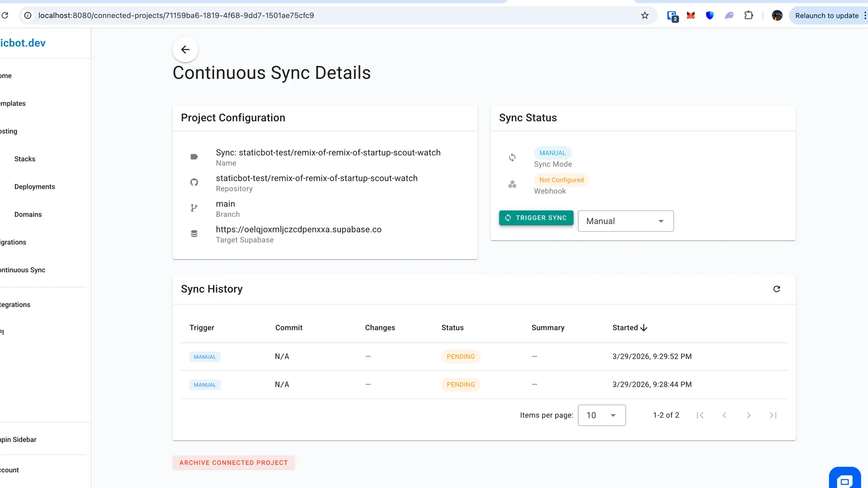Screen dimensions: 868x488
Task: Open the extensions puzzle menu
Action: (x=749, y=16)
